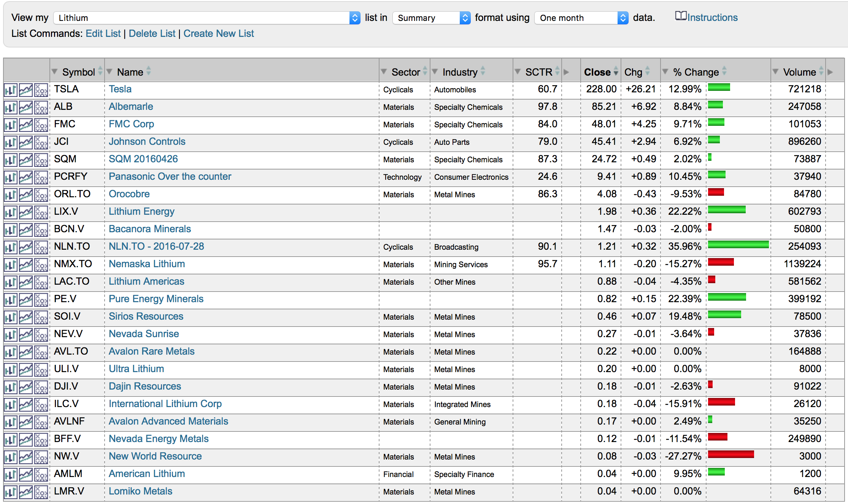Sort table by Close column arrows

point(616,71)
